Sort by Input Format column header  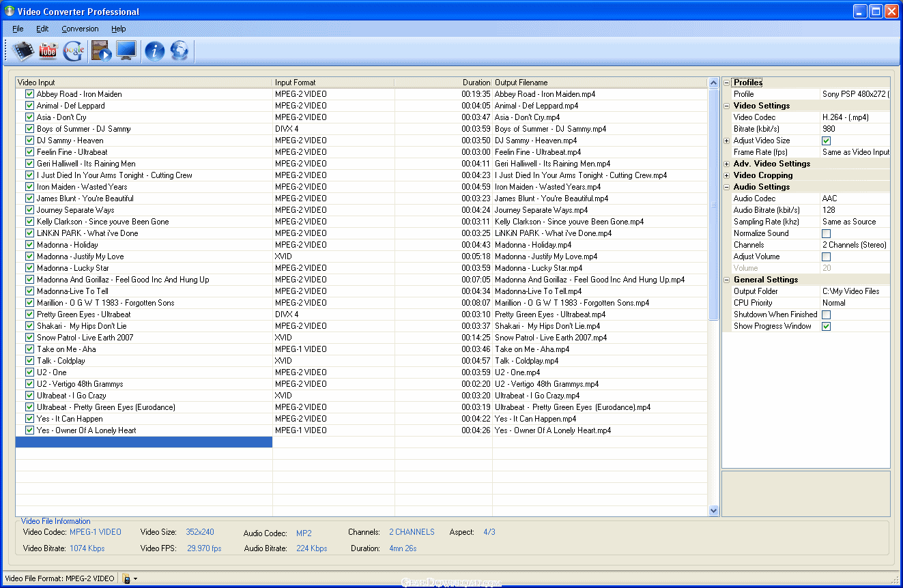point(334,83)
